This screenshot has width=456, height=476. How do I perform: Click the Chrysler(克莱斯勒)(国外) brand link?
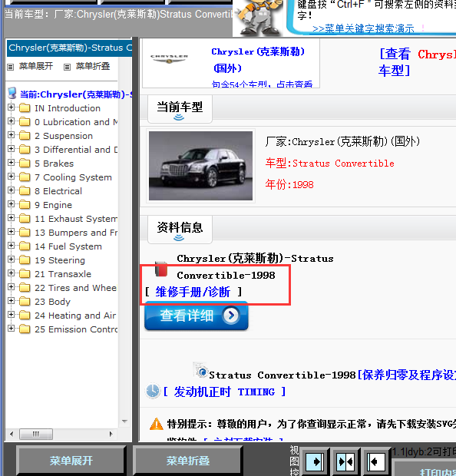coord(258,60)
